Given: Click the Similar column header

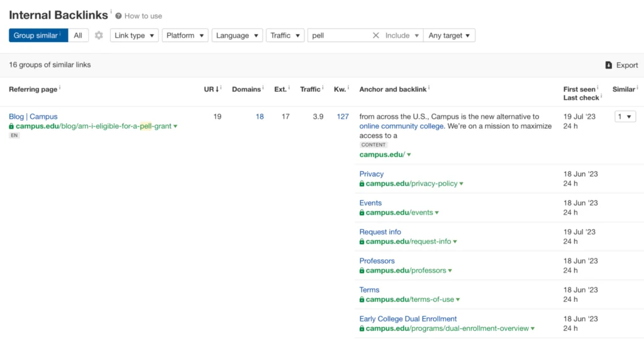Looking at the screenshot, I should click(624, 89).
